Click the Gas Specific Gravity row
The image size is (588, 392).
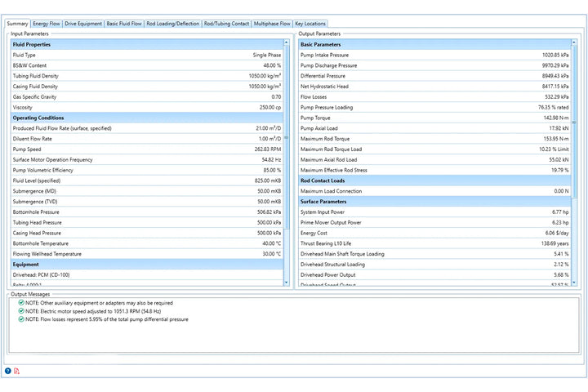[x=147, y=97]
